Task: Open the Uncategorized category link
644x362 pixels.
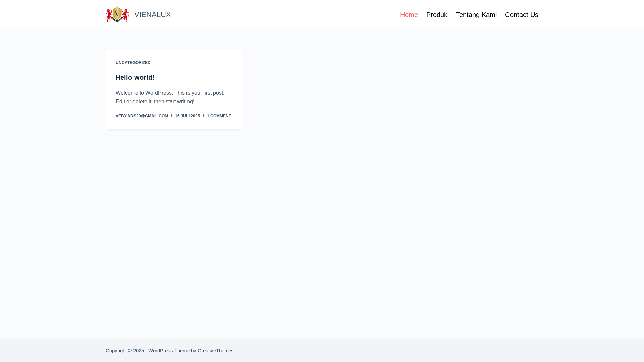Action: click(x=133, y=63)
